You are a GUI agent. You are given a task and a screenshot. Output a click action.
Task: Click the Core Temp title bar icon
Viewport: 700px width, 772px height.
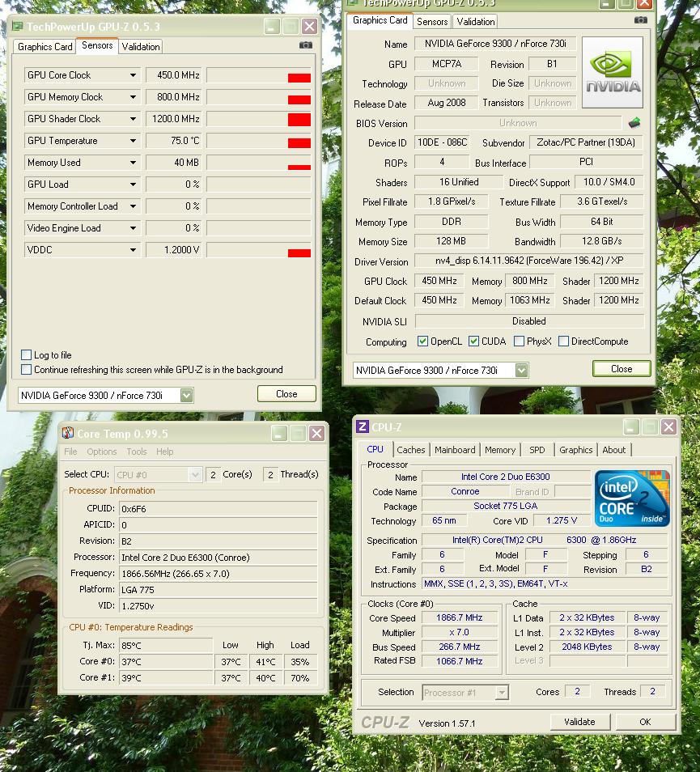coord(67,433)
